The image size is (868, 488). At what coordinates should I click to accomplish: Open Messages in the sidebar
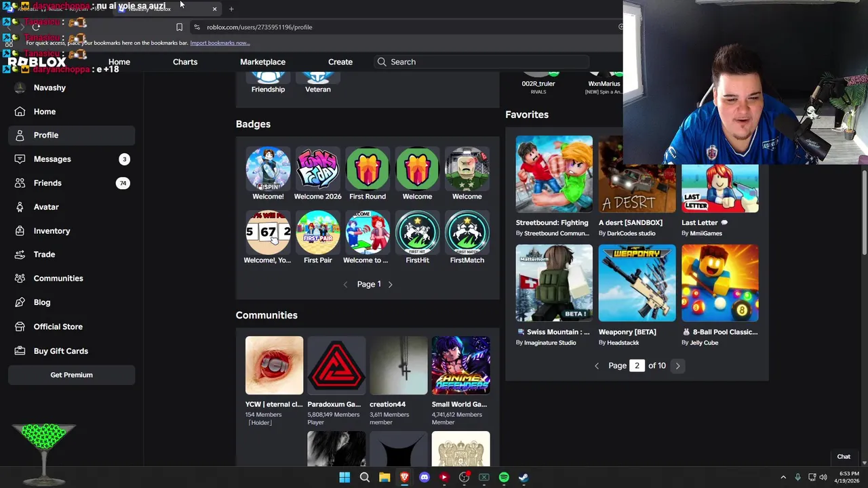click(x=72, y=159)
